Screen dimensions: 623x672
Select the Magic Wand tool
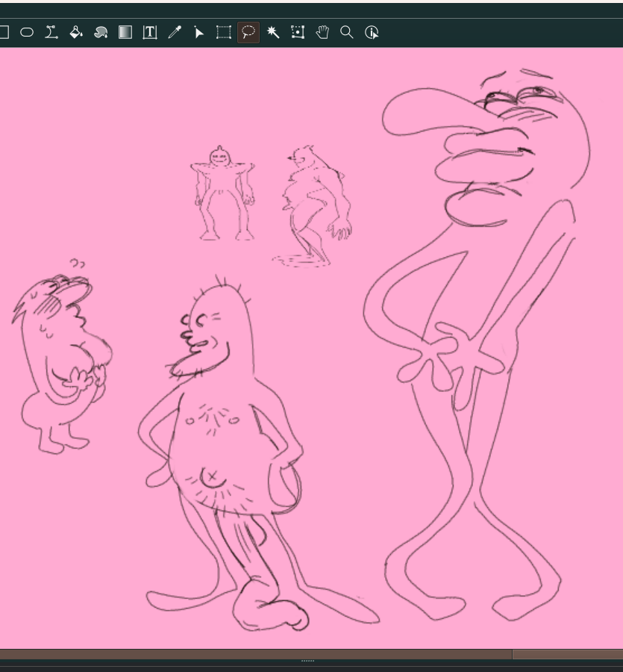[x=273, y=32]
